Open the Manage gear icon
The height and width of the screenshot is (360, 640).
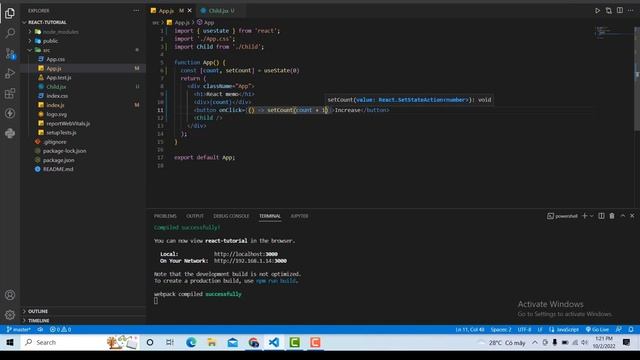[10, 315]
